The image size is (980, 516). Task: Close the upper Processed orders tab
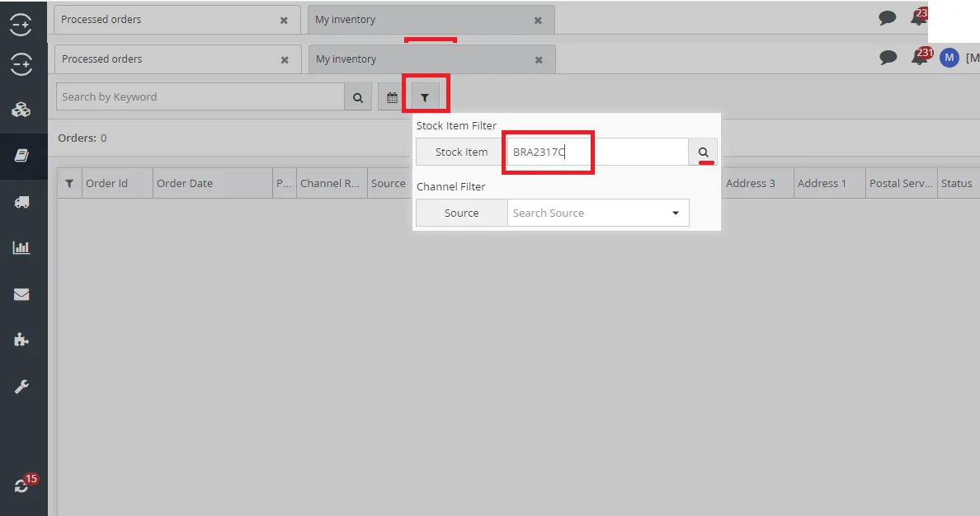point(284,21)
